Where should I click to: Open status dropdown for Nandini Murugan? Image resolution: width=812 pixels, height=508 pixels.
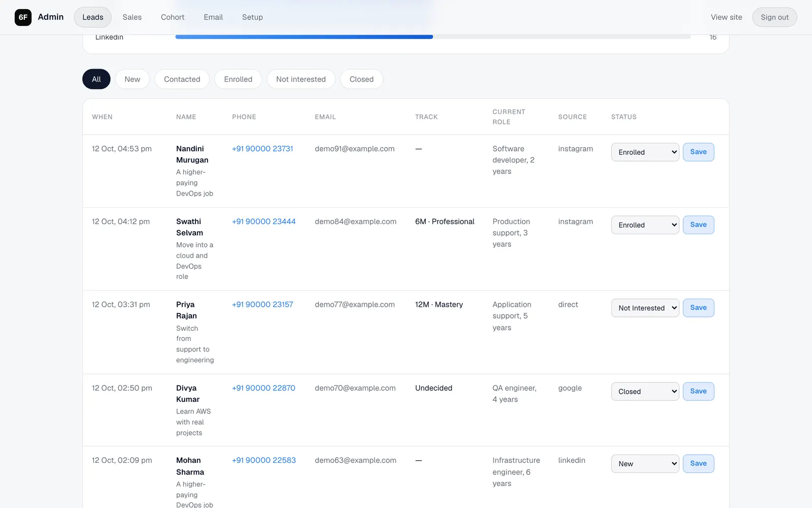pos(645,152)
